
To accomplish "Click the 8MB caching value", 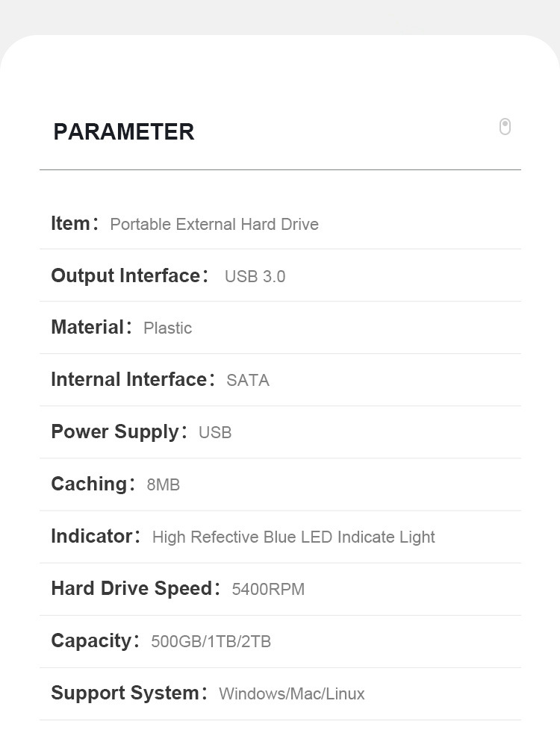I will pyautogui.click(x=164, y=485).
